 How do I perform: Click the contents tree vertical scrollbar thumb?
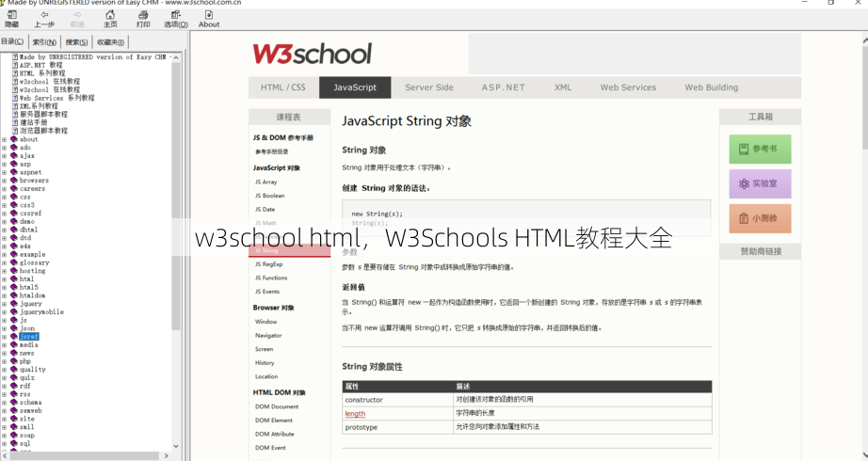click(176, 197)
